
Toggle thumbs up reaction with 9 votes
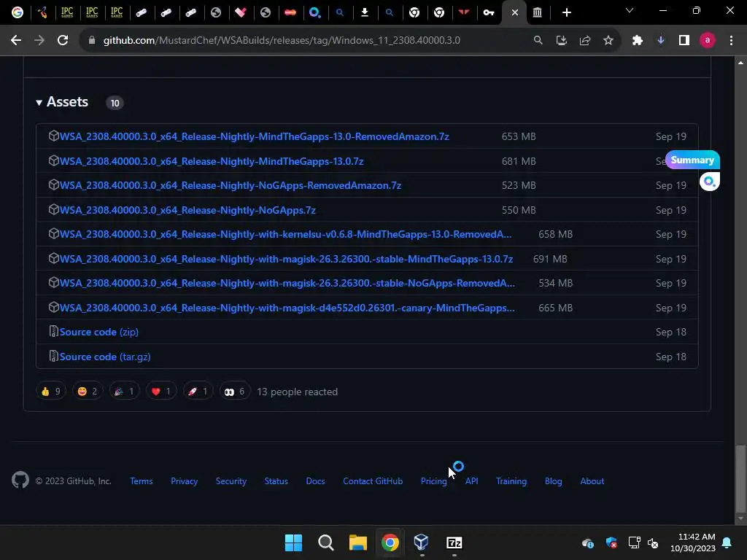[x=51, y=392]
